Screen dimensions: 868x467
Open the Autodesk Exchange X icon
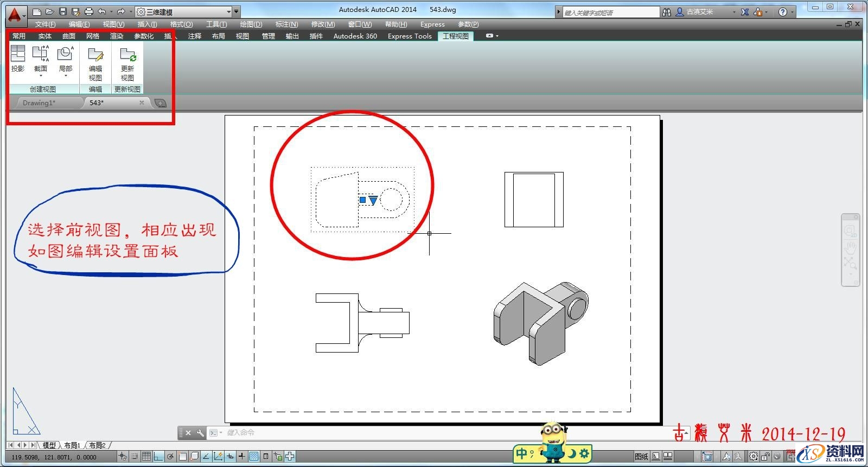click(x=745, y=12)
